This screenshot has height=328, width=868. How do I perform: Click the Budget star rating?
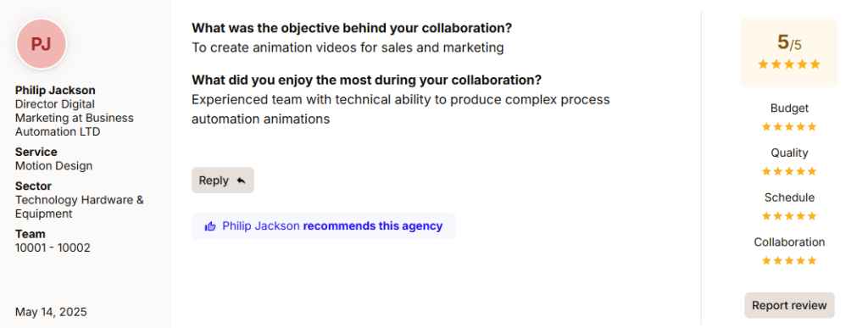[789, 126]
